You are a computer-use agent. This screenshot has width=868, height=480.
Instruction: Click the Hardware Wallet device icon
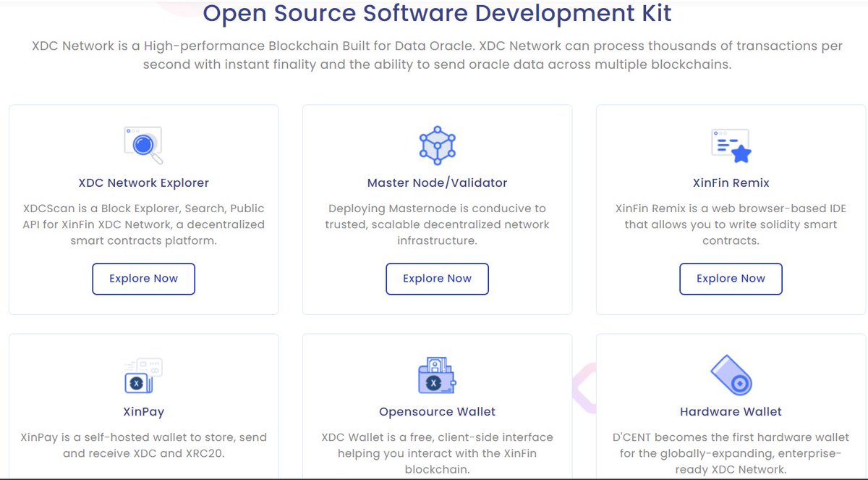click(731, 375)
